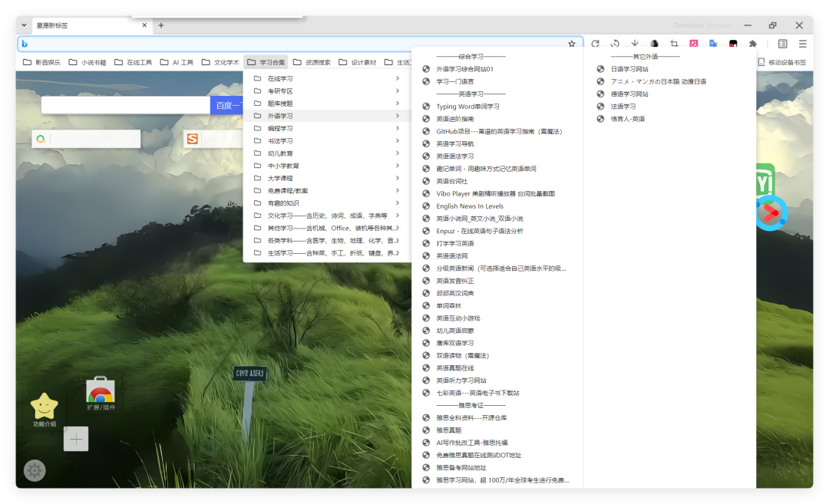829x504 pixels.
Task: Open a new tab with plus button
Action: [x=161, y=25]
